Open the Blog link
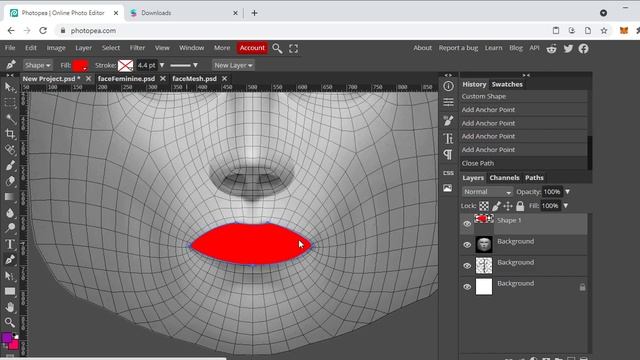Viewport: 640px width, 360px height. (x=516, y=48)
